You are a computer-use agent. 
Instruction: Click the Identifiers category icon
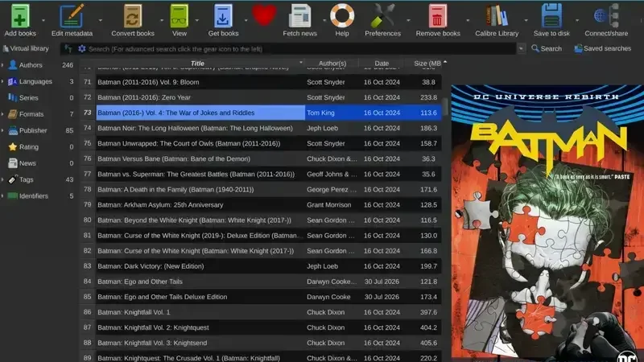(13, 195)
